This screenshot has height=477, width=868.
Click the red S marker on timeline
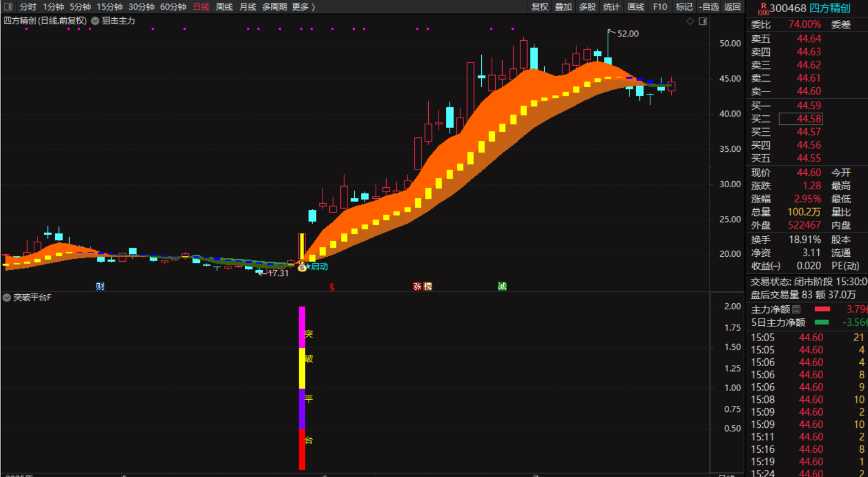[x=332, y=287]
